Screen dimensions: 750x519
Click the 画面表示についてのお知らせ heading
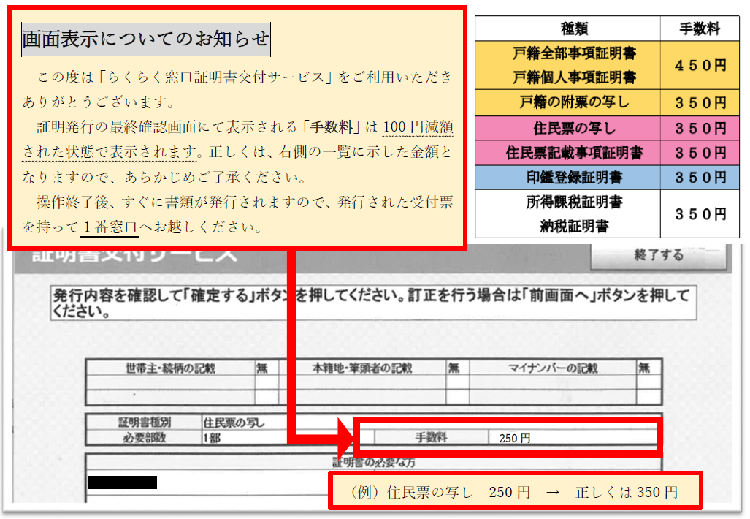pos(146,39)
